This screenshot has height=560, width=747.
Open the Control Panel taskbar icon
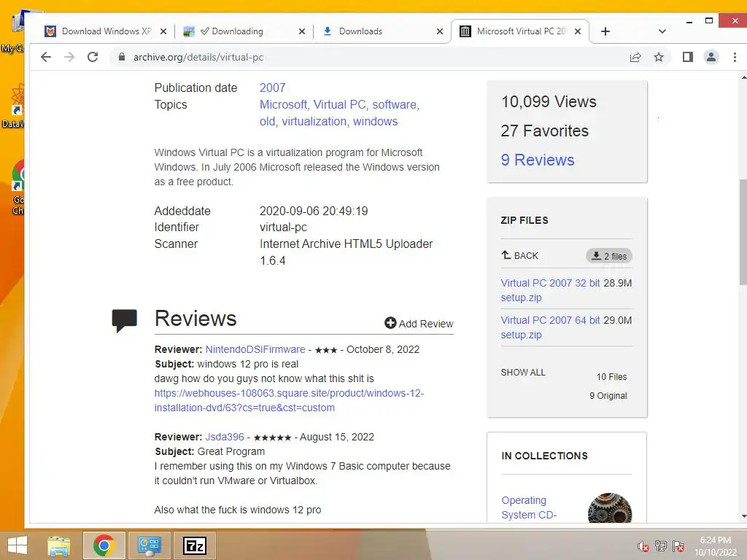pos(149,545)
